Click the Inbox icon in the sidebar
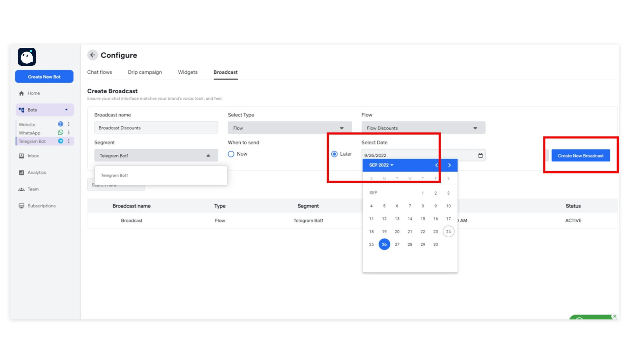This screenshot has height=364, width=629. point(22,156)
